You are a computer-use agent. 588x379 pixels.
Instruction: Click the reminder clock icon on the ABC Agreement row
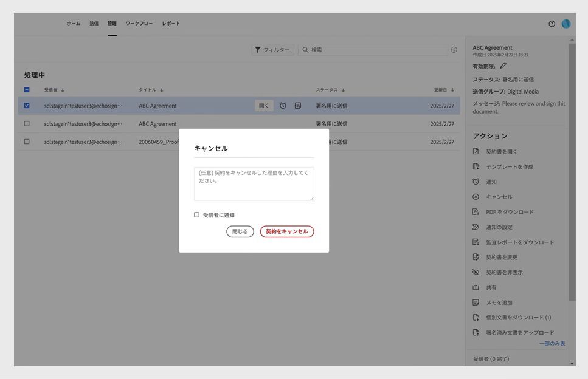click(282, 104)
